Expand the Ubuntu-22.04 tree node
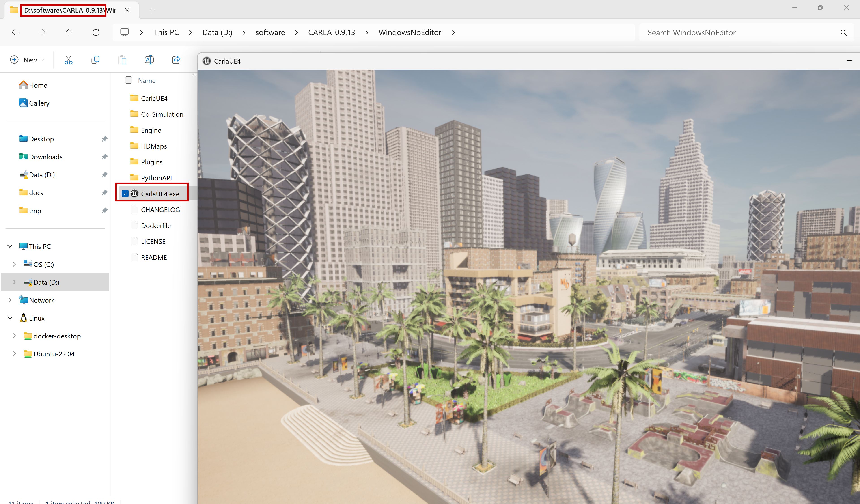The height and width of the screenshot is (504, 860). coord(14,354)
